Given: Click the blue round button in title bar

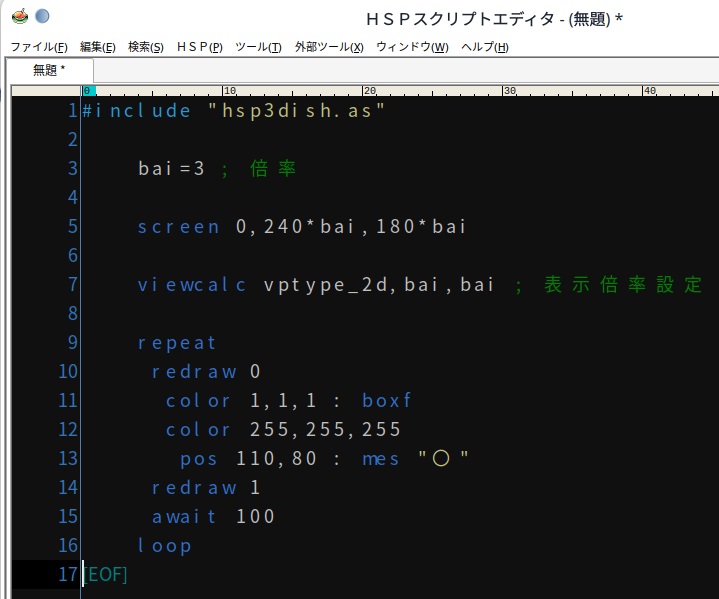Looking at the screenshot, I should tap(42, 16).
